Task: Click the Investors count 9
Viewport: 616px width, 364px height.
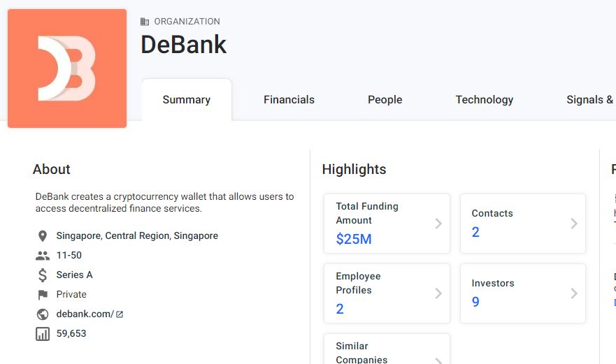Action: pos(475,302)
